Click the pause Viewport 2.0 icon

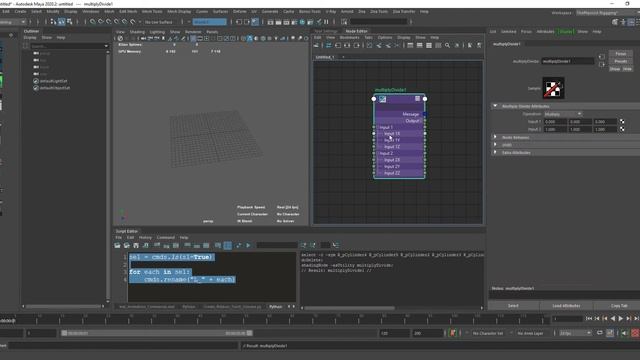[326, 22]
